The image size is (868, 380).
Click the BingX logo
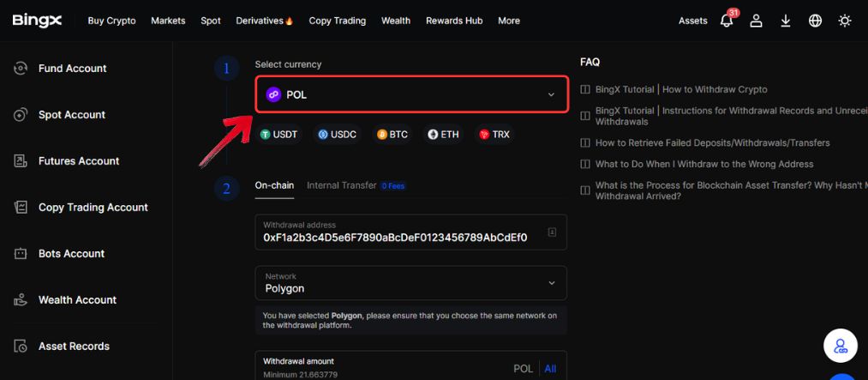click(37, 21)
